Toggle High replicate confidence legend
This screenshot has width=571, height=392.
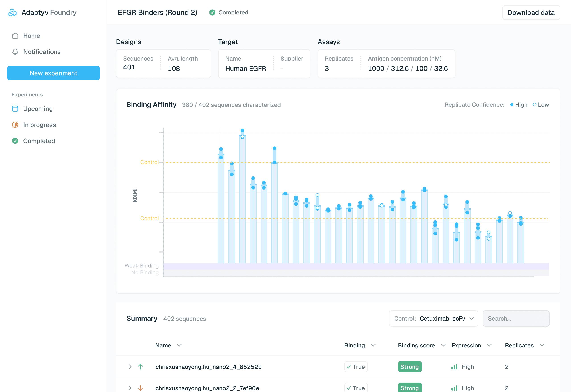coord(519,105)
